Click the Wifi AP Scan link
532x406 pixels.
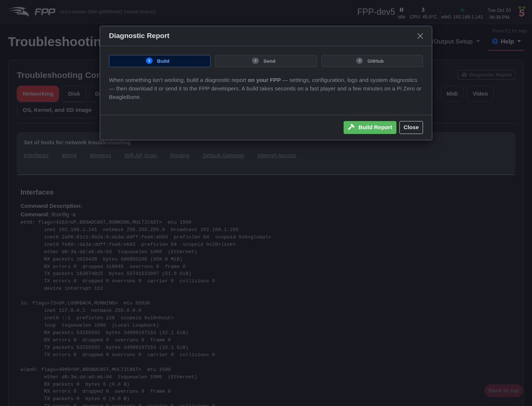click(141, 155)
